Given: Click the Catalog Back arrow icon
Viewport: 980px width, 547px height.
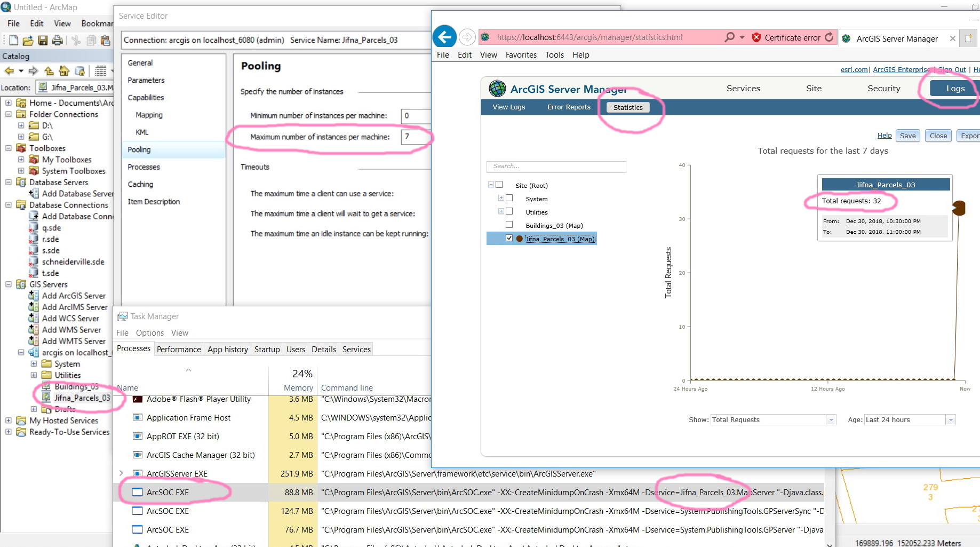Looking at the screenshot, I should pos(9,71).
